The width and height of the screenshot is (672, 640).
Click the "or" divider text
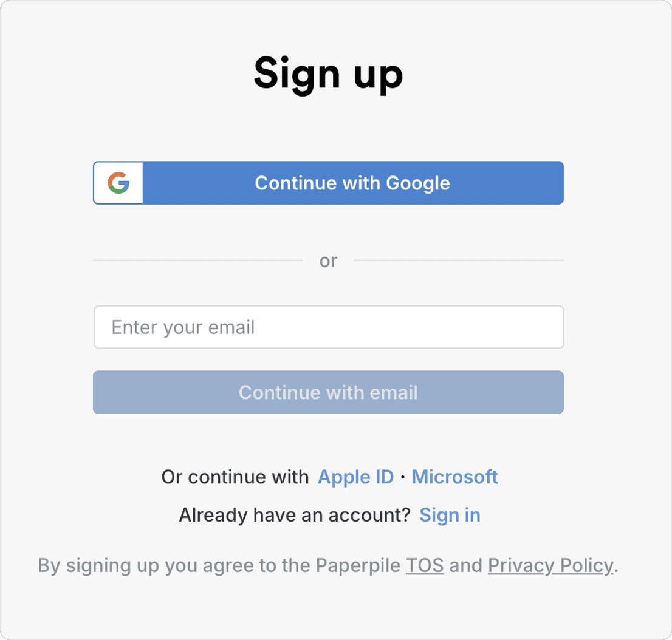[x=328, y=261]
